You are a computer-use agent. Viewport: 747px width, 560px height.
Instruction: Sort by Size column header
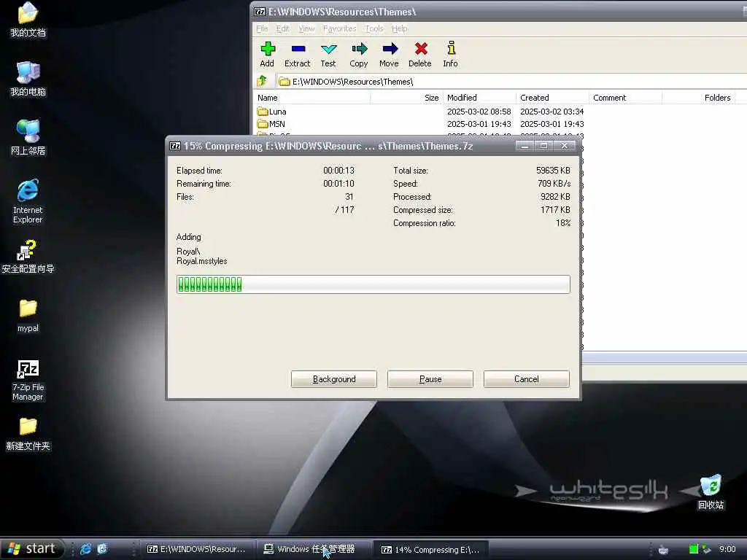point(407,98)
